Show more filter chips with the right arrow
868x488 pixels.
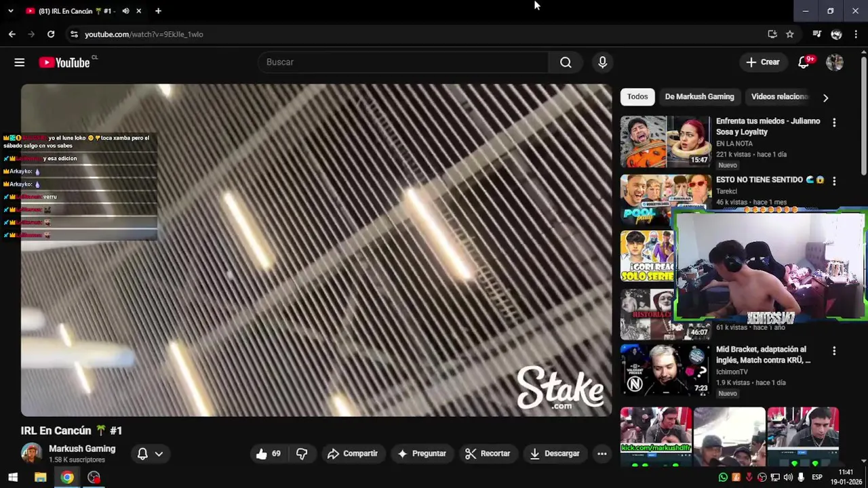[x=825, y=98]
